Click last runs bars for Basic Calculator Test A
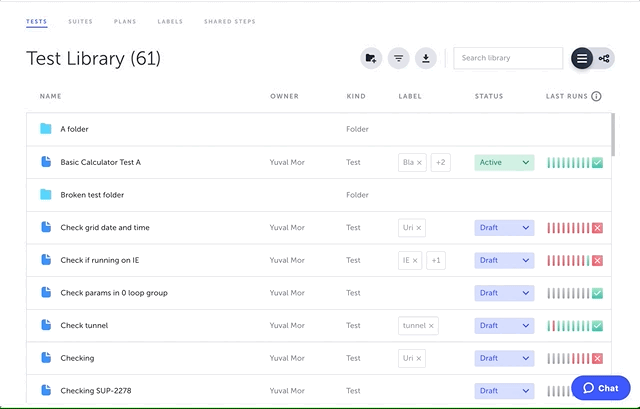Screen dimensions: 640x409 (569, 163)
